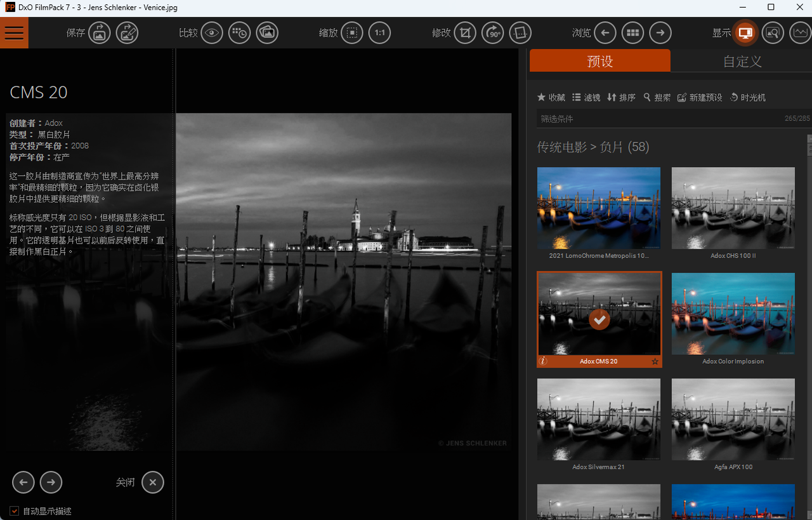Viewport: 812px width, 520px height.
Task: Show previous film description with left arrow
Action: (23, 483)
